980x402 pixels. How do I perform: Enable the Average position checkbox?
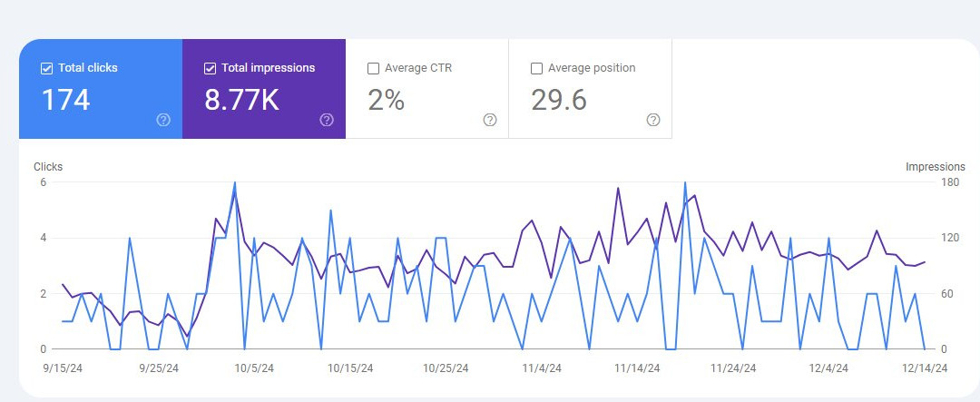click(x=536, y=68)
